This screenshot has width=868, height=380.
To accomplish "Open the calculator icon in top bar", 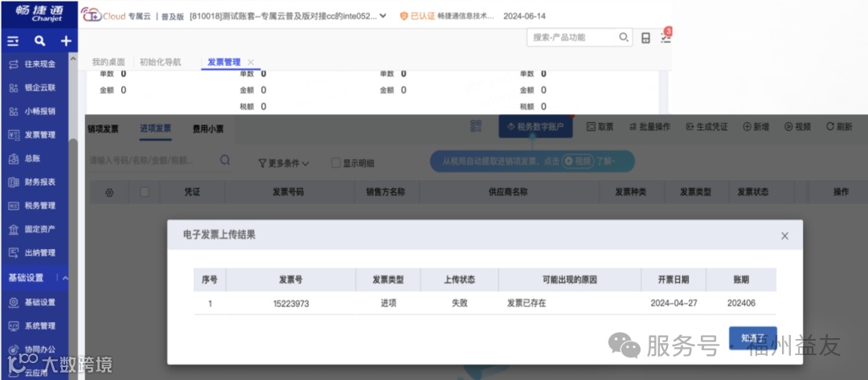I will point(645,38).
